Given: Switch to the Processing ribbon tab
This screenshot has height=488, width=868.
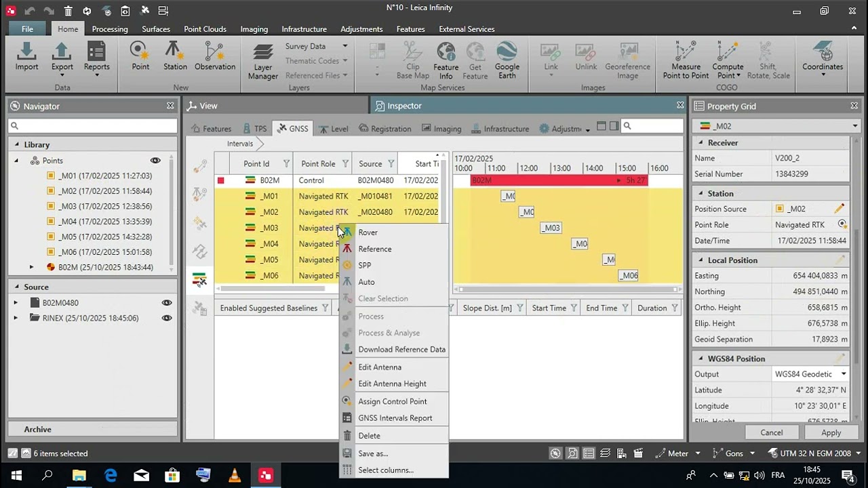Looking at the screenshot, I should (x=110, y=29).
